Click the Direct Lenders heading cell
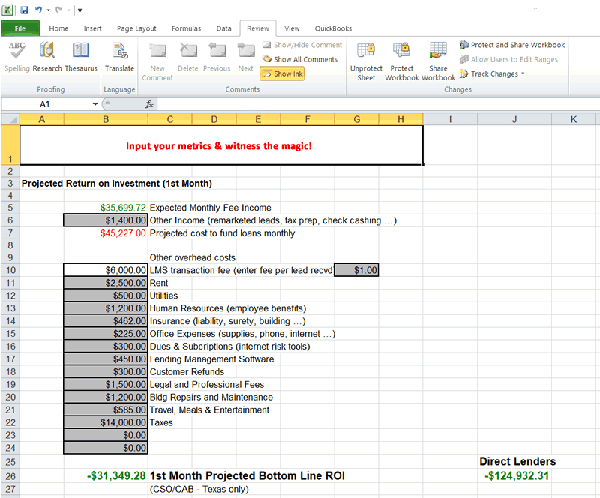Viewport: 600px width, 498px height. tap(517, 461)
